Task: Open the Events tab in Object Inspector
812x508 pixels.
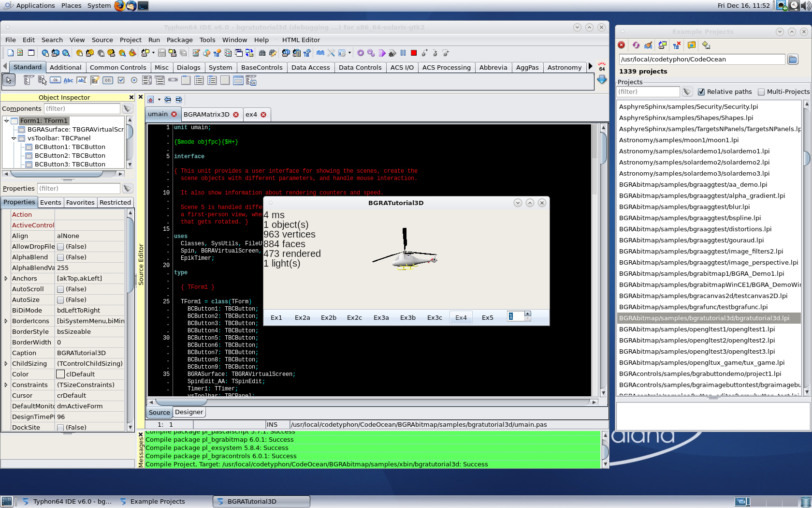Action: 50,203
